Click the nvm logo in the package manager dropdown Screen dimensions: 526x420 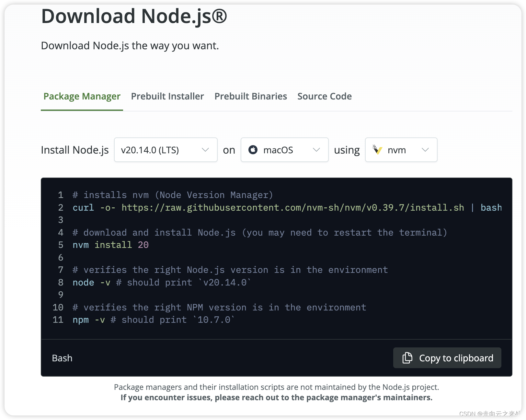pos(378,150)
